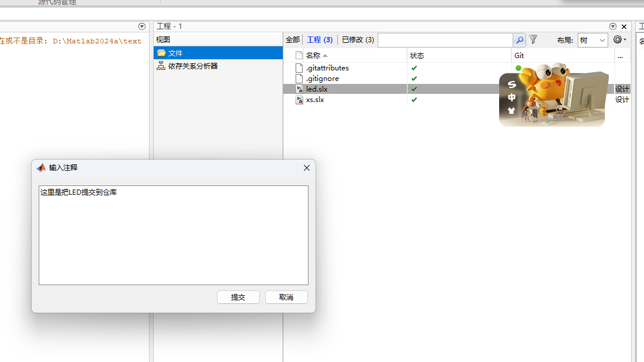
Task: Collapse the 工程 panel with circled arrow
Action: (x=612, y=26)
